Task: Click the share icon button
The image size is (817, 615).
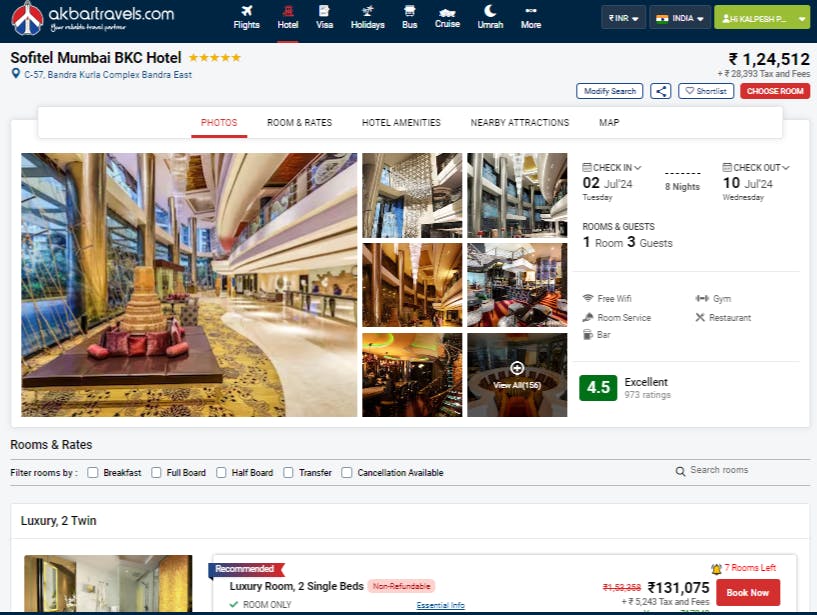Action: [660, 91]
